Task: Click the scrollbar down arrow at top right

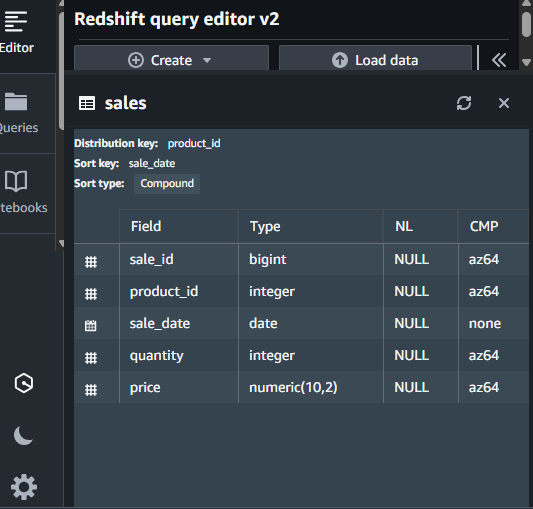Action: pyautogui.click(x=526, y=62)
